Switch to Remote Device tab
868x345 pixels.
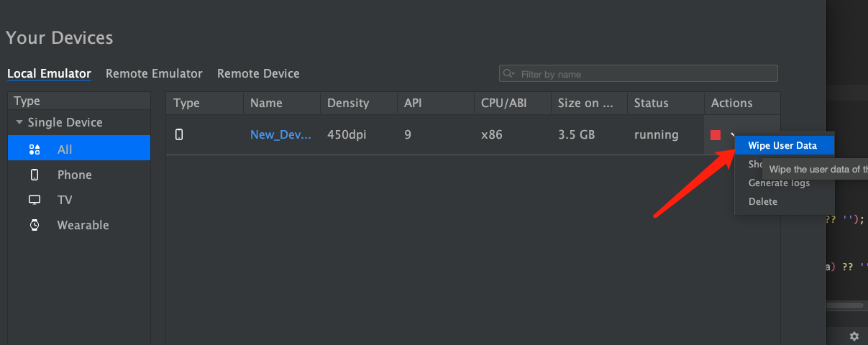[258, 73]
